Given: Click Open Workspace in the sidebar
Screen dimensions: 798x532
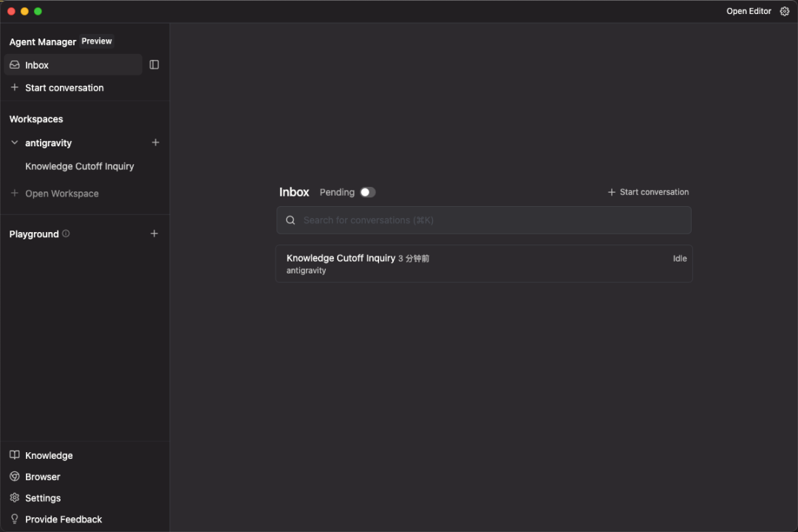Looking at the screenshot, I should (61, 194).
